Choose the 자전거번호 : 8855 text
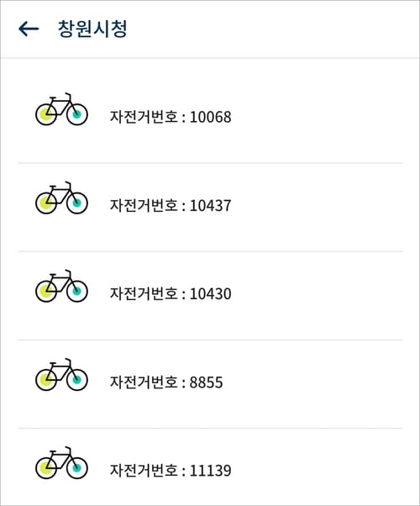 (166, 382)
